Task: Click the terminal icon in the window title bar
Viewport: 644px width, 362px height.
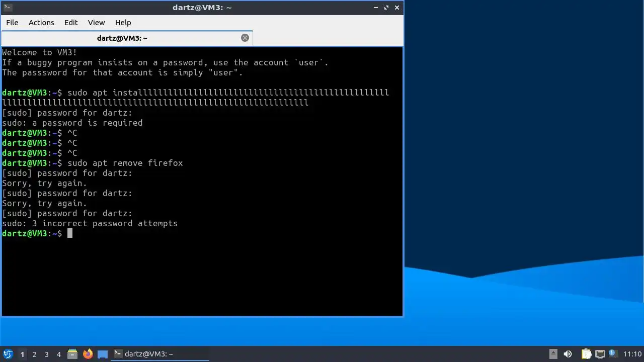Action: [x=8, y=8]
